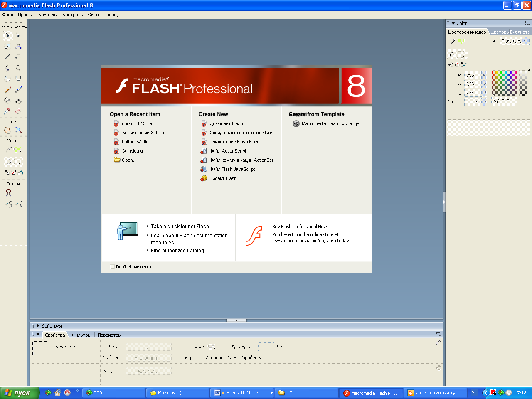Open the Окно menu
Viewport: 532px width, 399px height.
(x=93, y=15)
